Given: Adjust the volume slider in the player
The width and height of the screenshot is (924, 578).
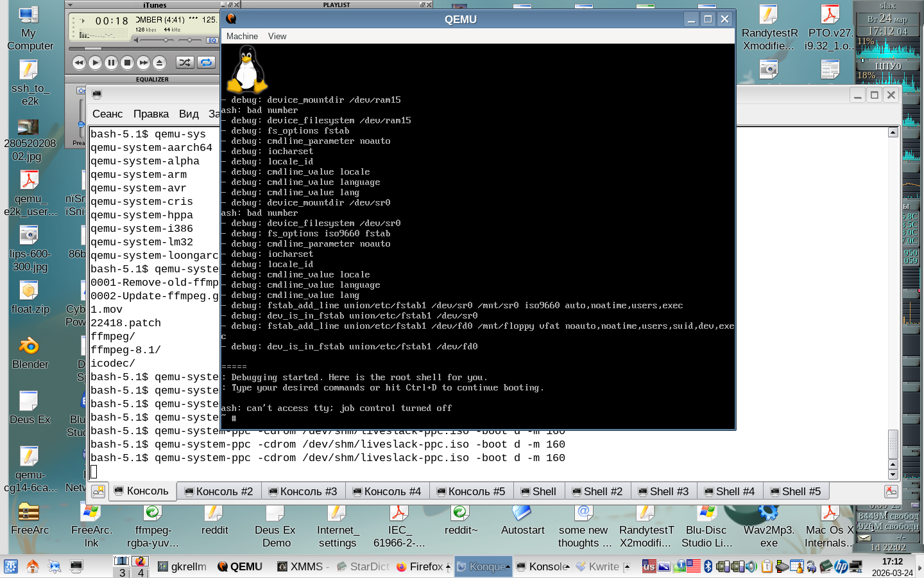Looking at the screenshot, I should (155, 40).
